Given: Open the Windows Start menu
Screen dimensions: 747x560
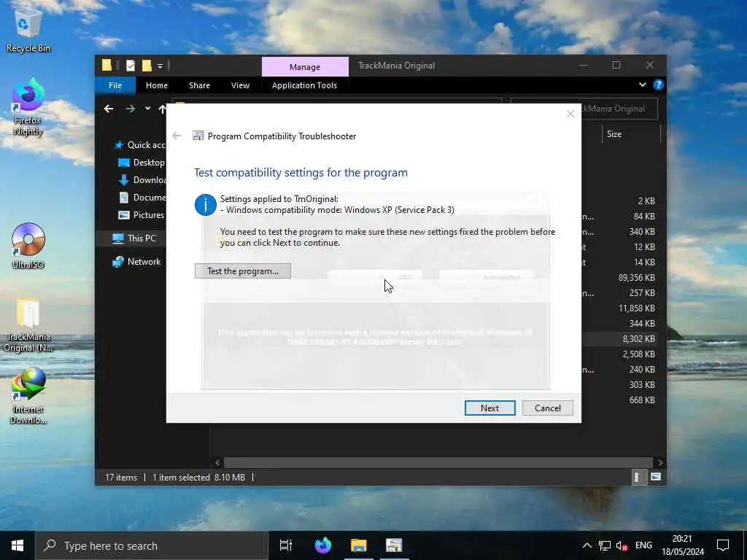Looking at the screenshot, I should [18, 545].
